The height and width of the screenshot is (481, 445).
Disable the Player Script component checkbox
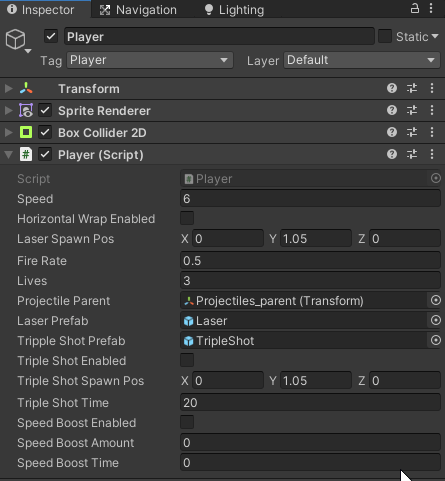click(45, 154)
